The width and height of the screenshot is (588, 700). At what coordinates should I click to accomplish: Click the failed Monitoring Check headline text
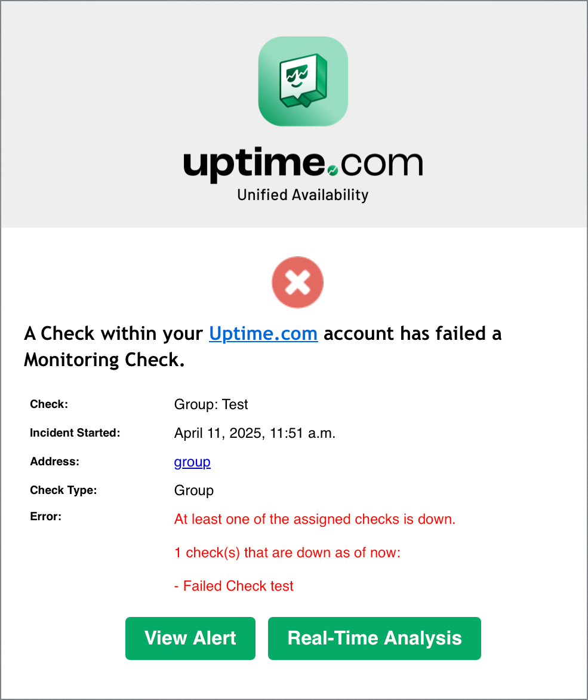coord(263,346)
